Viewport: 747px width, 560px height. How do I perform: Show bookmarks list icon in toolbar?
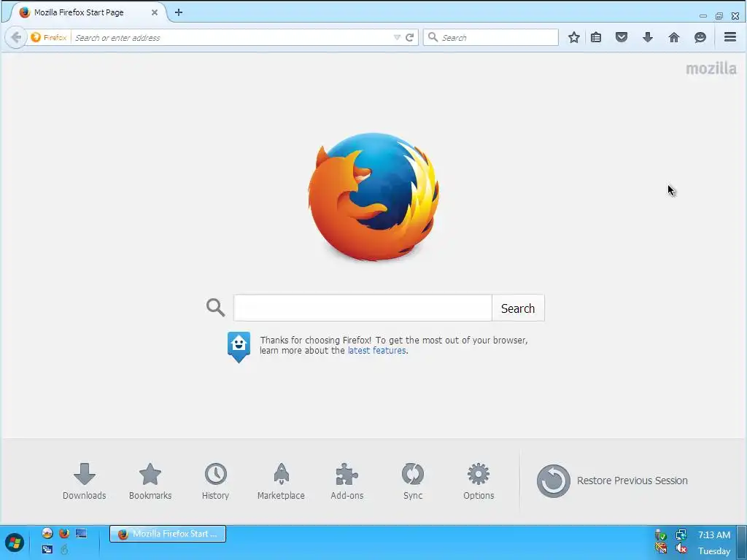coord(596,37)
